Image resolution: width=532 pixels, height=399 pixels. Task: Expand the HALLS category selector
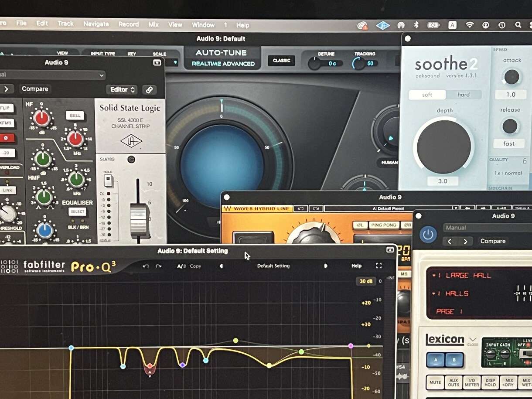pos(434,293)
